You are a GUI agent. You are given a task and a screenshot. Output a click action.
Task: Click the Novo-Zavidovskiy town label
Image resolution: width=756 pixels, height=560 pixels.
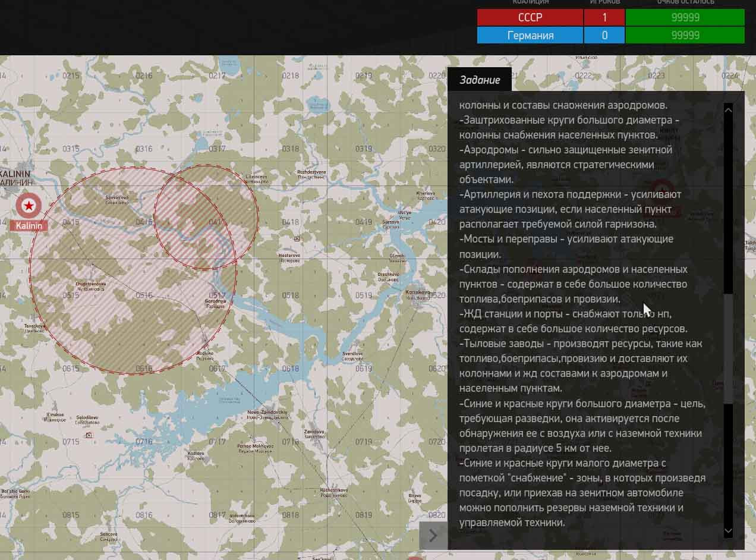coord(267,414)
